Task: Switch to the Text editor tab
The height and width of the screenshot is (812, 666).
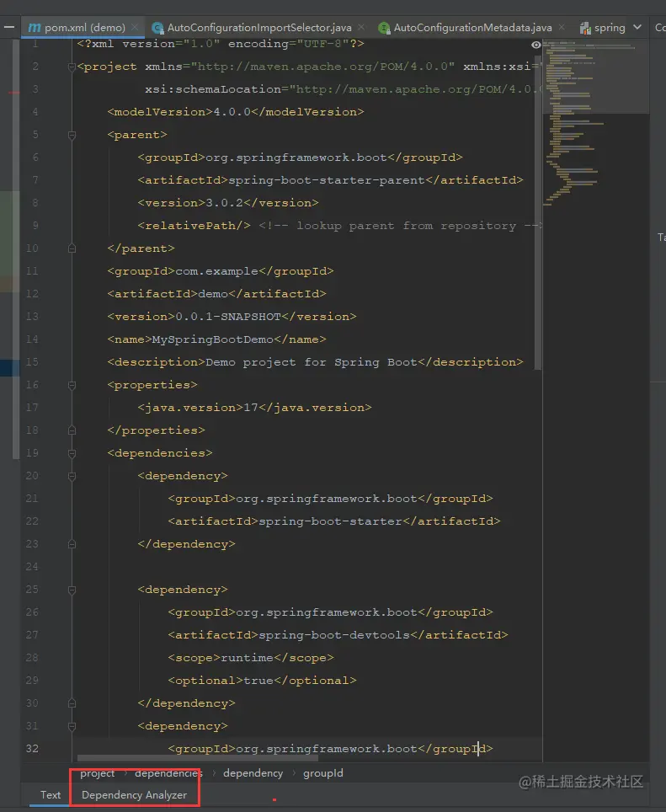Action: tap(51, 795)
